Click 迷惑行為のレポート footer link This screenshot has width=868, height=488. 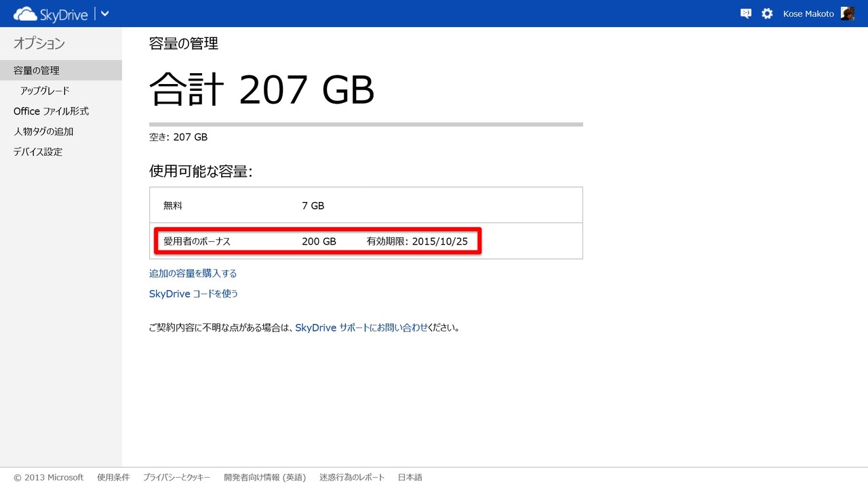pyautogui.click(x=352, y=477)
